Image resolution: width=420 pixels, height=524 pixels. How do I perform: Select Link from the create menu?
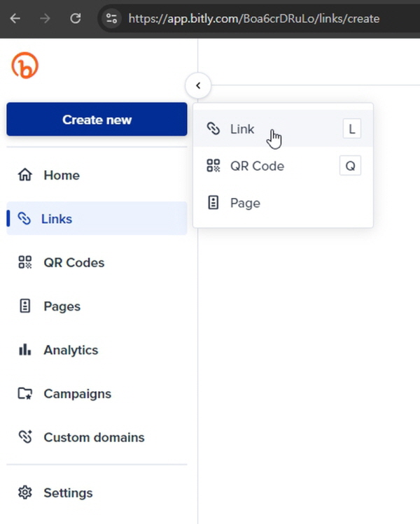click(x=283, y=129)
